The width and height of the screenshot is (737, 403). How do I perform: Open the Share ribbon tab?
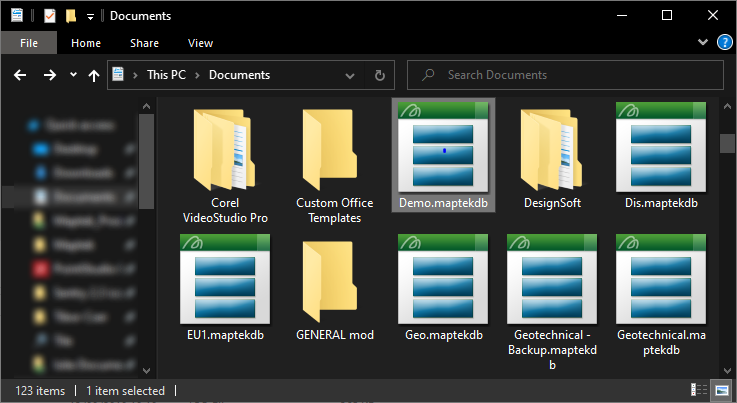click(x=144, y=43)
